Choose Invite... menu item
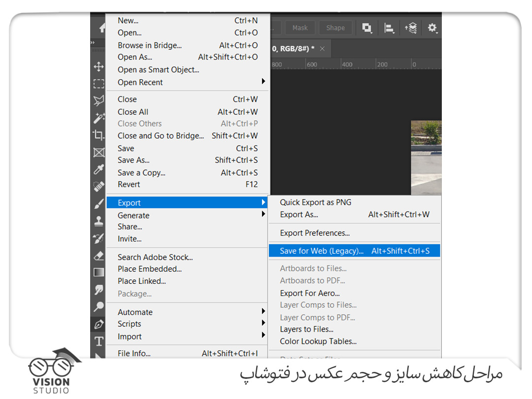This screenshot has height=399, width=532. coord(188,239)
